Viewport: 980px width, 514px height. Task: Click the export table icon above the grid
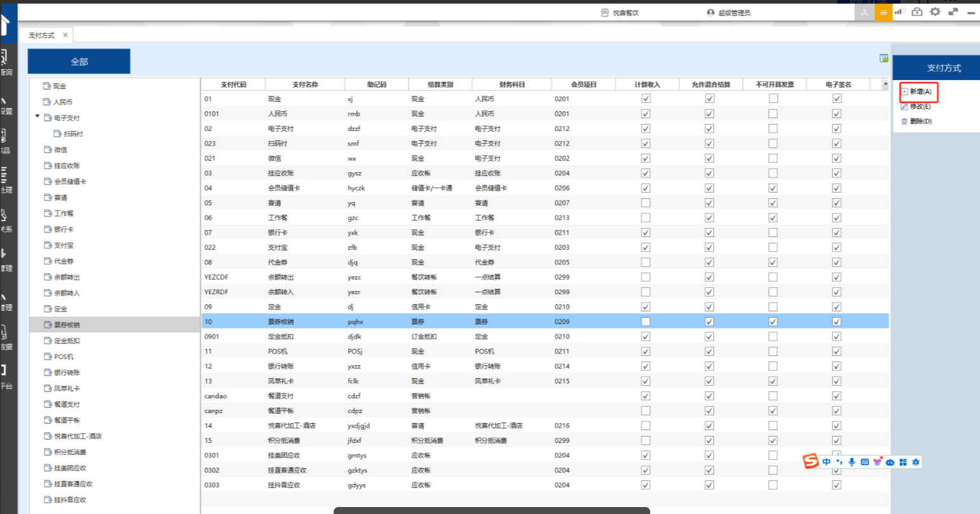883,58
